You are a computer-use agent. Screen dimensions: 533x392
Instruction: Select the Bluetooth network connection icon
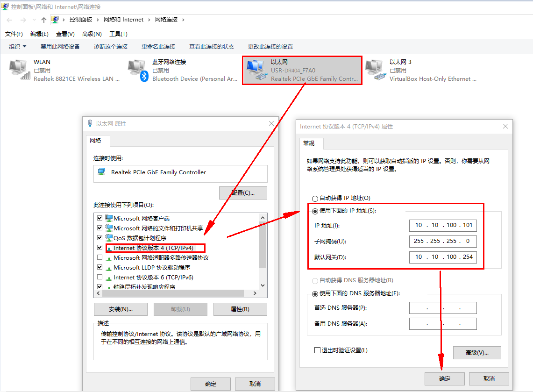tap(138, 71)
